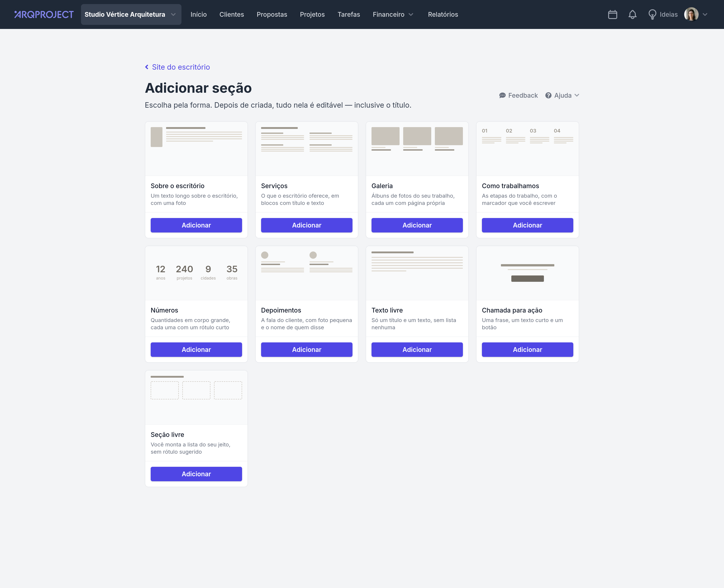The width and height of the screenshot is (724, 588).
Task: Open the Ajuda dropdown
Action: pyautogui.click(x=562, y=95)
